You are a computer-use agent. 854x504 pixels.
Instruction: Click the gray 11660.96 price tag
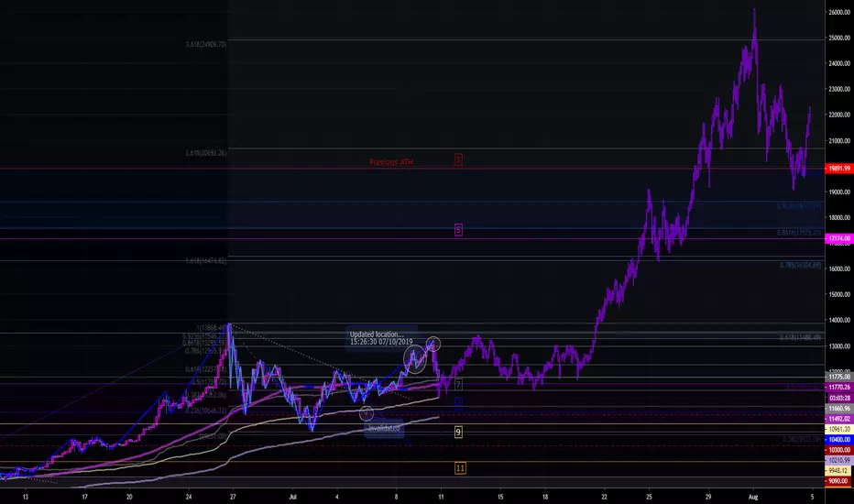pos(838,408)
